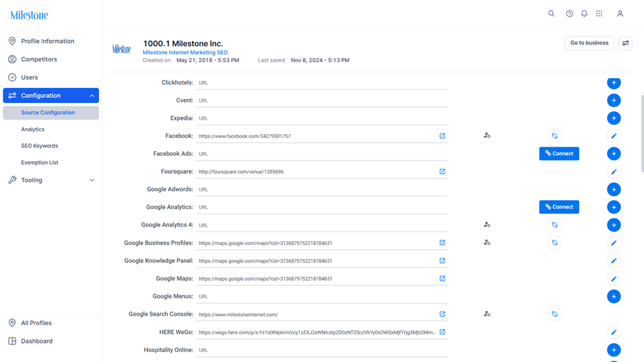
Task: Open Google Maps URL external link icon
Action: coord(443,279)
